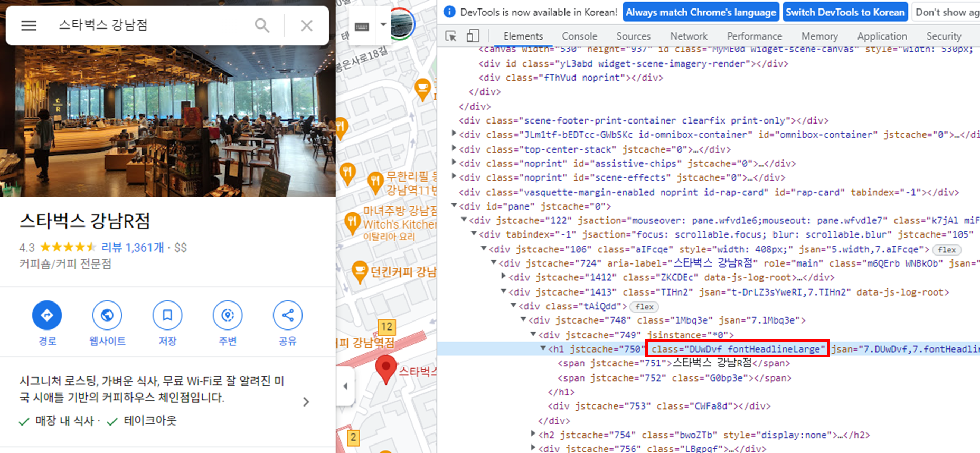Switch to the Console tab
980x453 pixels.
pyautogui.click(x=579, y=36)
